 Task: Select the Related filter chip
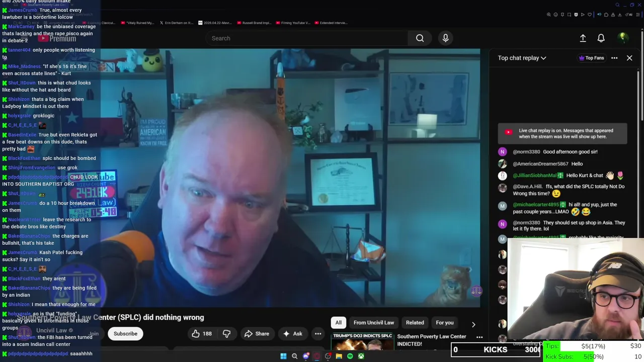(415, 323)
